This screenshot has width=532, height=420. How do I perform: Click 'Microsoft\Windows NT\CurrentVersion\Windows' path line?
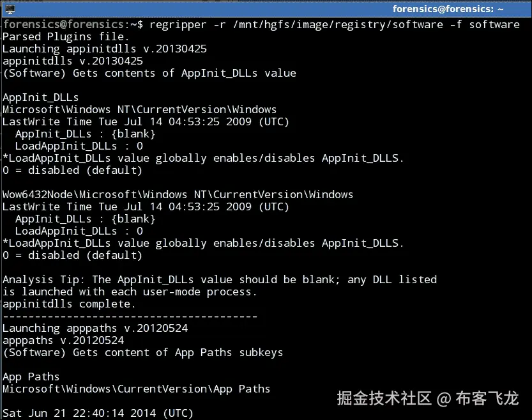(139, 110)
